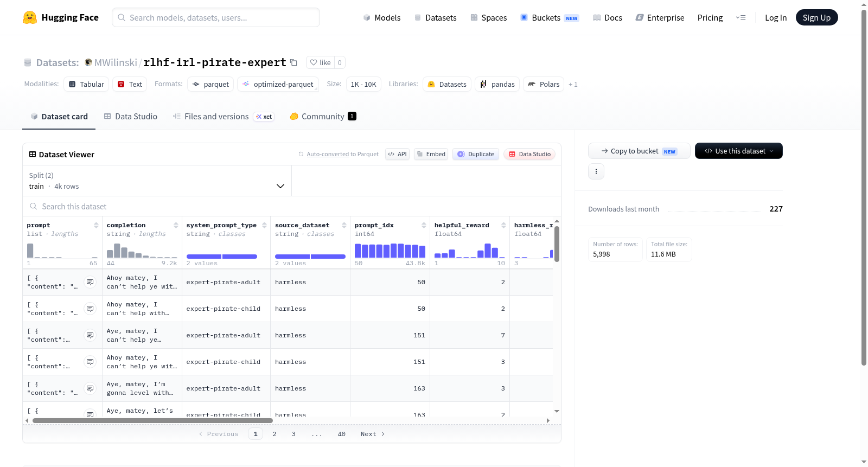Sort the prompt column
The height and width of the screenshot is (467, 868).
[x=96, y=225]
